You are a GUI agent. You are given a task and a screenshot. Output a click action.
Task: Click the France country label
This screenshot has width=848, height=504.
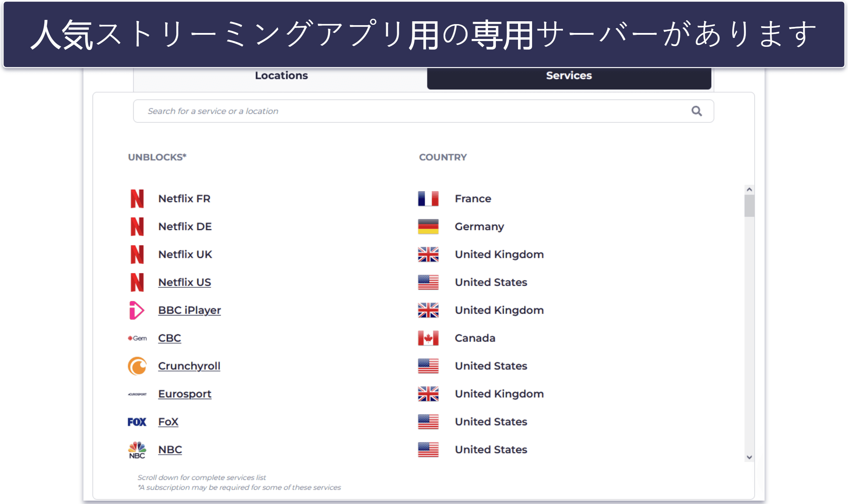coord(473,198)
